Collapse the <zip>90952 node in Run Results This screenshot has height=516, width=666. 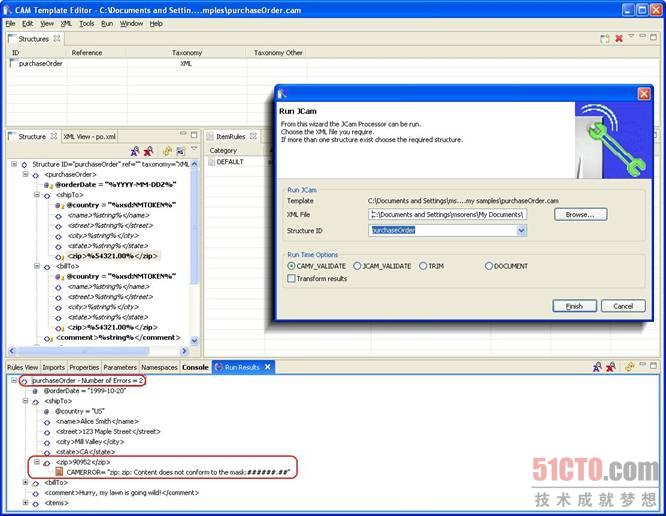37,462
